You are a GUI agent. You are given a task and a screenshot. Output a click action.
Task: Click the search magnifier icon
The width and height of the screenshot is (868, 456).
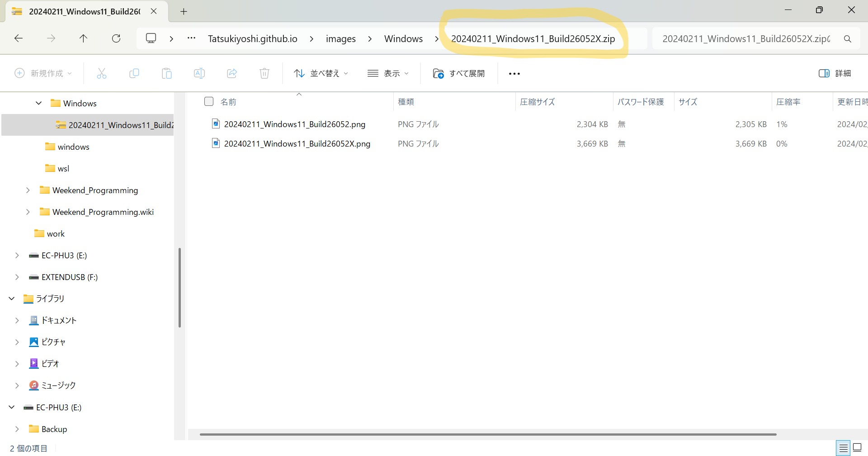[848, 39]
